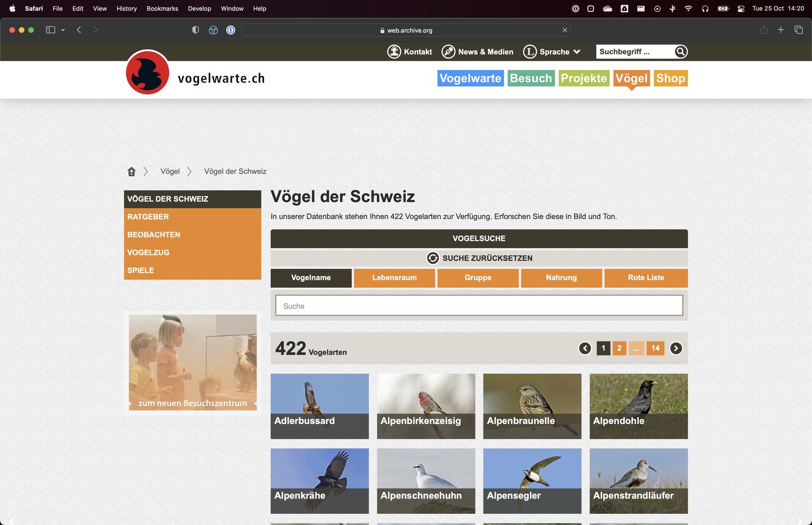Open the Alpensegler bird card
This screenshot has height=525, width=812.
click(x=532, y=481)
